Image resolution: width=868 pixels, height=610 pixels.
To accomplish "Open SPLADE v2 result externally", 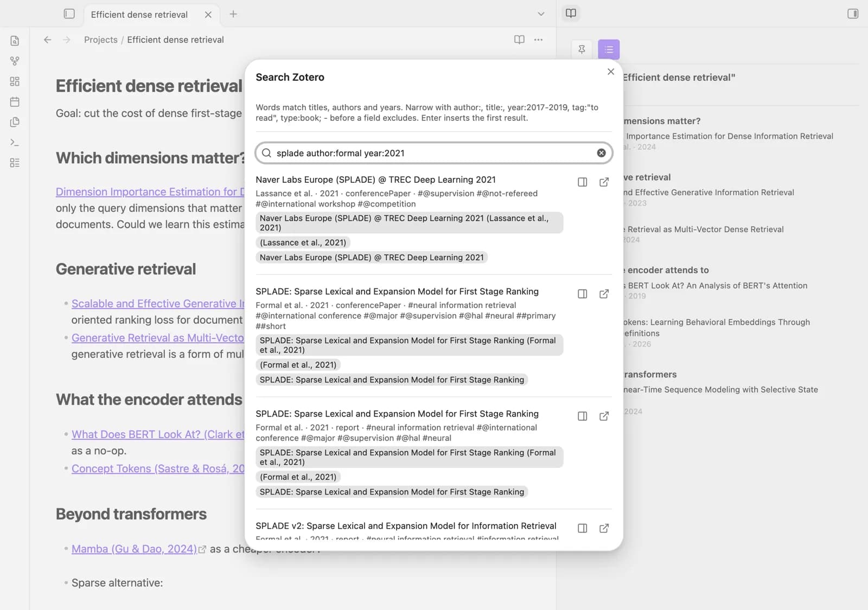I will coord(604,528).
